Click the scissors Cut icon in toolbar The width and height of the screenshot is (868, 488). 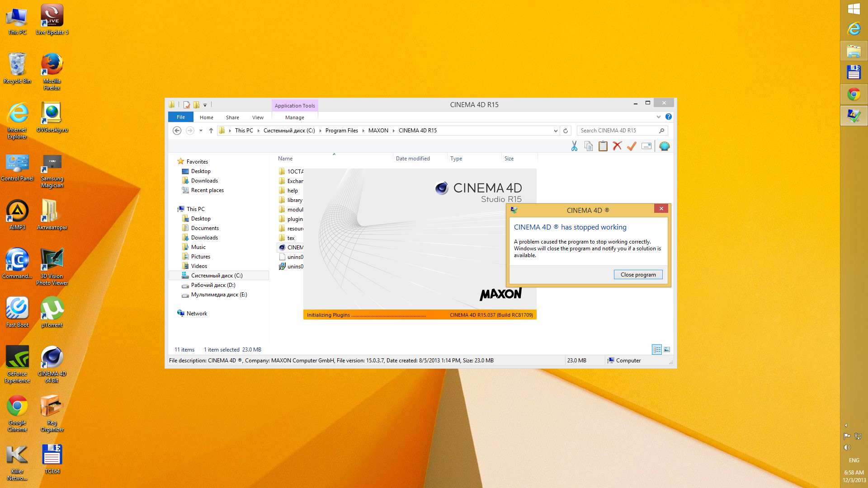point(574,146)
